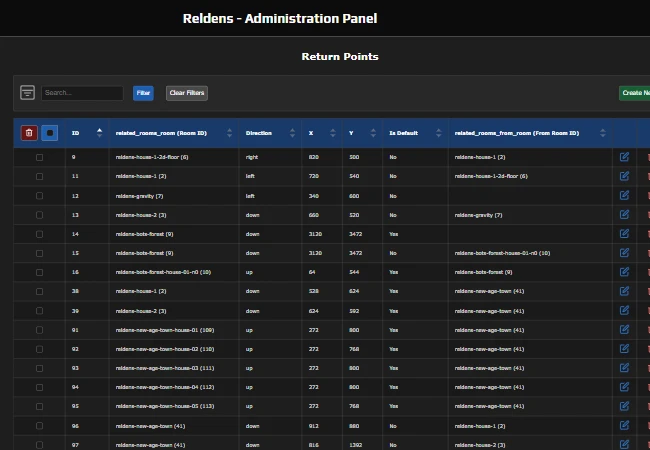Select checkbox for row ID 11
650x450 pixels.
pyautogui.click(x=39, y=177)
